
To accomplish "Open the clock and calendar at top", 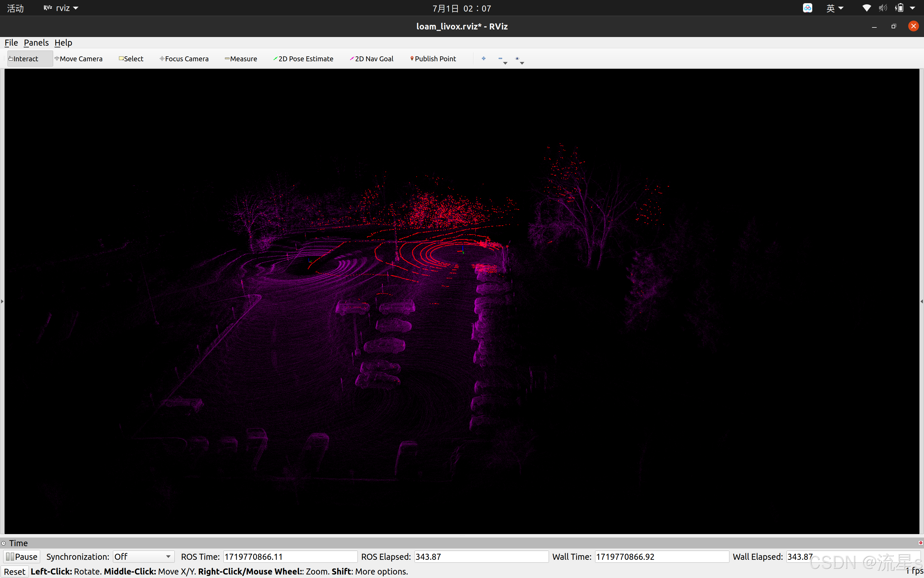I will point(462,8).
